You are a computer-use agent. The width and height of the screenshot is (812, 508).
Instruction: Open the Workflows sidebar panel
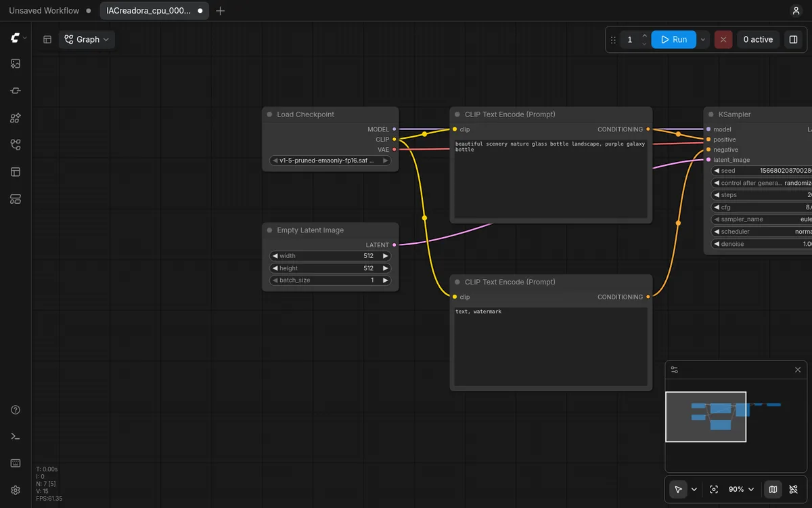(x=16, y=145)
